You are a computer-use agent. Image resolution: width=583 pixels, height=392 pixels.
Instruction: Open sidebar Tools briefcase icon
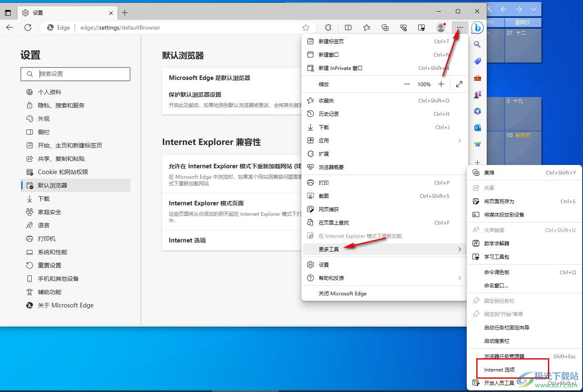coord(478,78)
